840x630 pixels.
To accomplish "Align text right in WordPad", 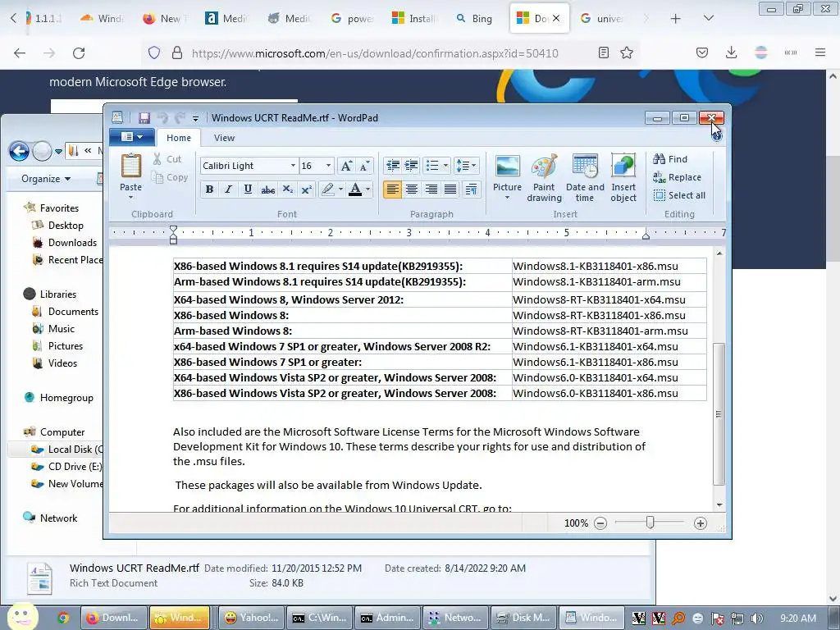I will 431,189.
